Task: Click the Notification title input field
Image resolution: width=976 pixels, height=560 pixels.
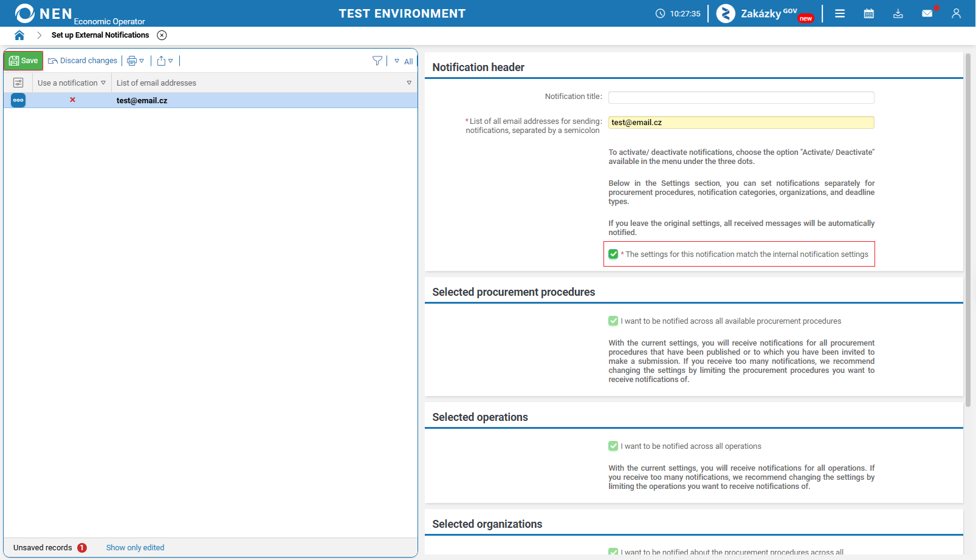Action: [741, 97]
